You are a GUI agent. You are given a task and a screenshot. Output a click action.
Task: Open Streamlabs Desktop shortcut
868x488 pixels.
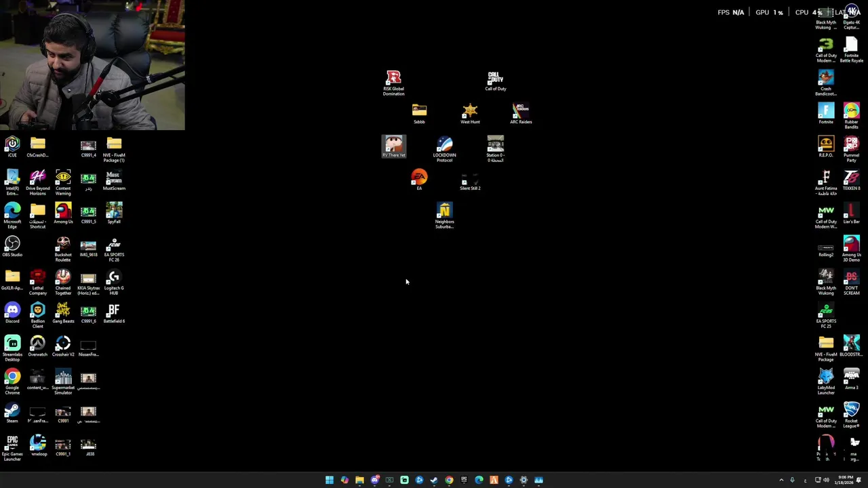(12, 349)
